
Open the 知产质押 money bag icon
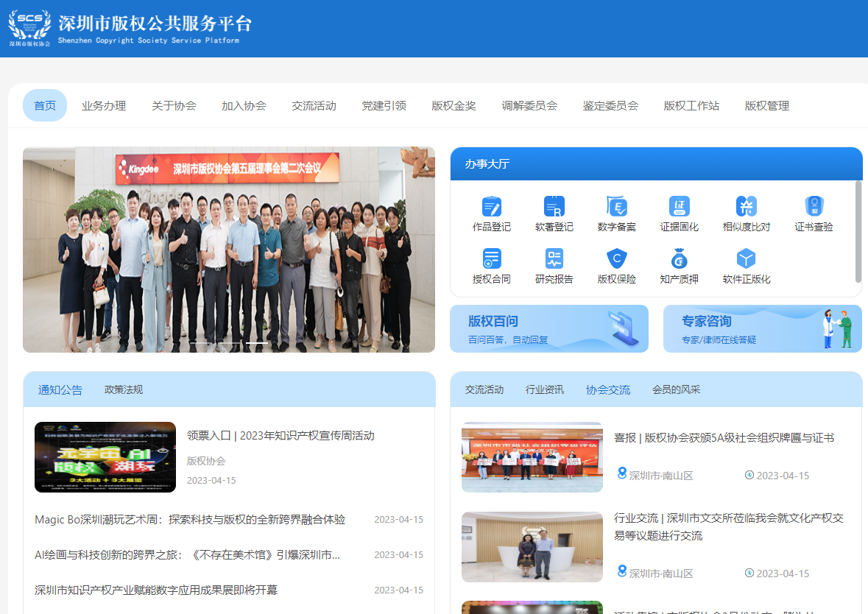point(680,258)
